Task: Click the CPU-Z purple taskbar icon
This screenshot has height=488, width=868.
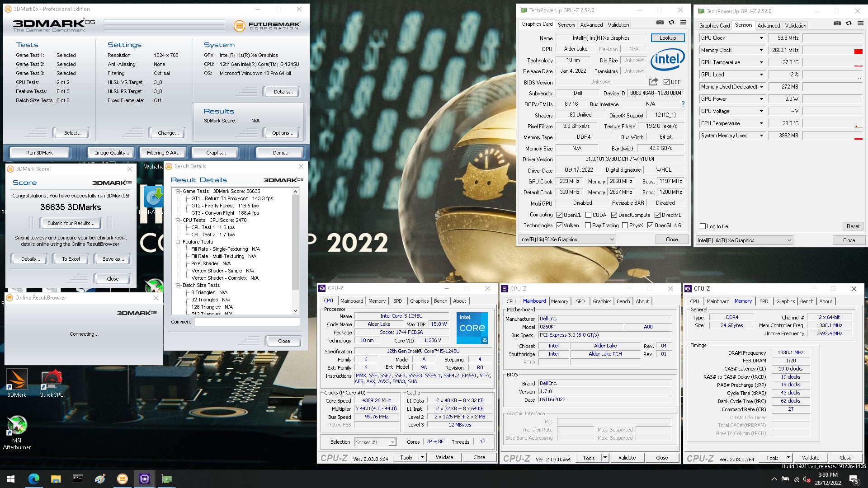Action: (x=144, y=479)
